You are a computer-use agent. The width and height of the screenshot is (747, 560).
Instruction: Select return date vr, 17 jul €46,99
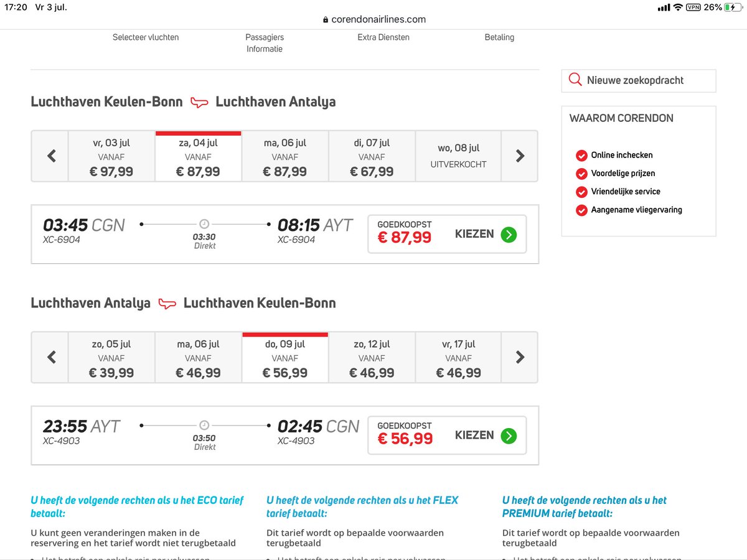pos(459,357)
